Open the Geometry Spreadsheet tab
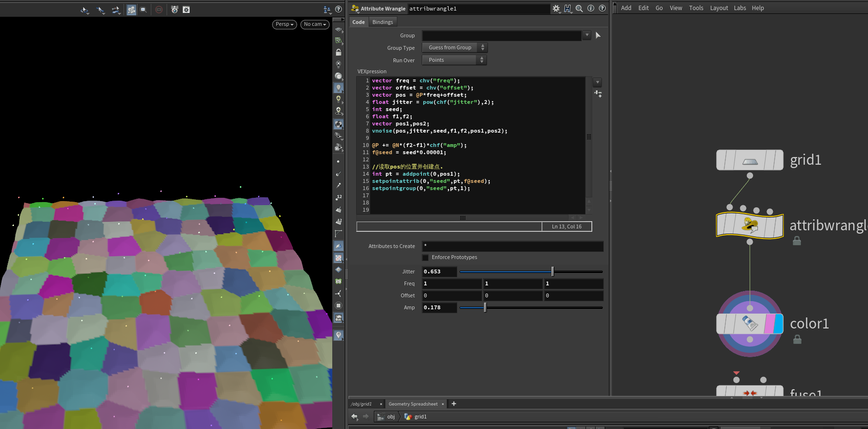868x429 pixels. (x=413, y=404)
